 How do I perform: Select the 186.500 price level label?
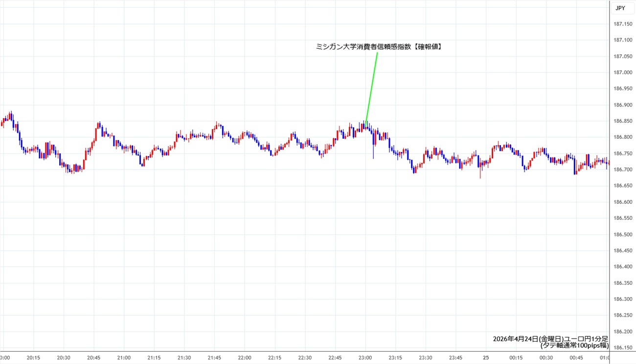tap(623, 235)
